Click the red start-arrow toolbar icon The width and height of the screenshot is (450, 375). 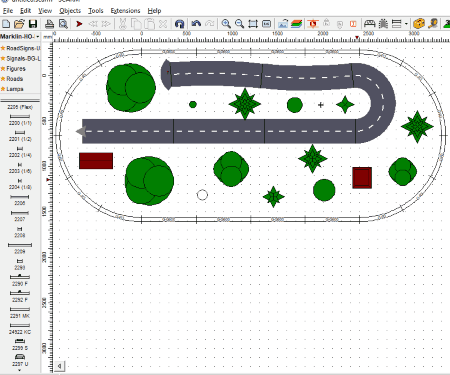click(79, 24)
